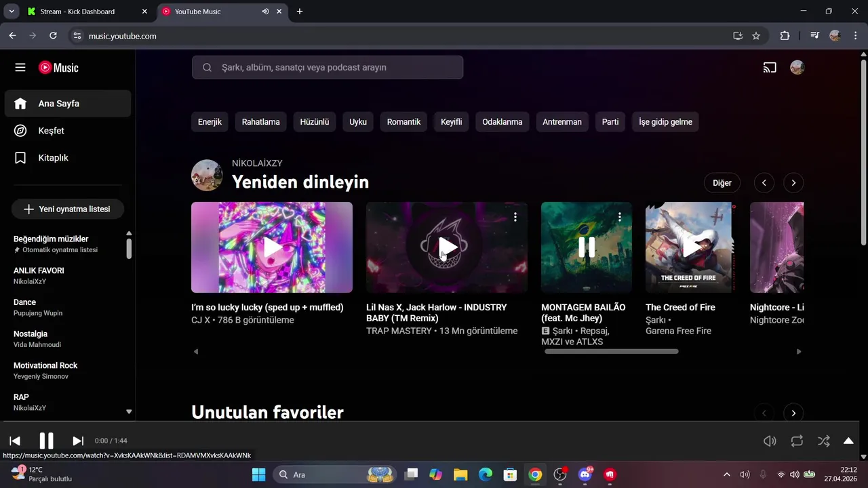Viewport: 868px width, 488px height.
Task: Click the YouTube Music logo
Action: tap(58, 68)
